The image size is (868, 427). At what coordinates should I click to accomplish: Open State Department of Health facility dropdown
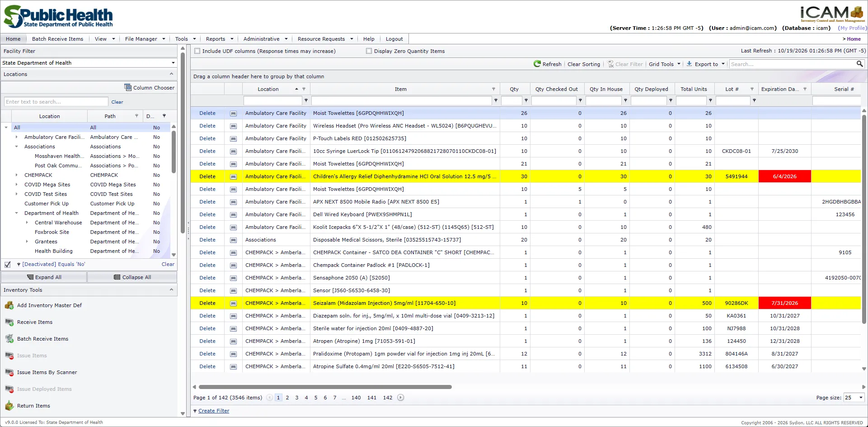tap(173, 63)
